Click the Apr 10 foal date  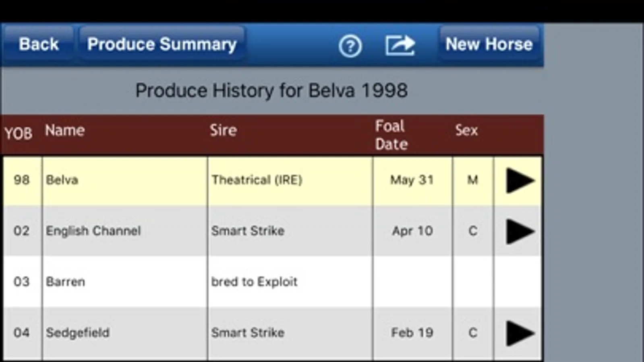point(412,231)
